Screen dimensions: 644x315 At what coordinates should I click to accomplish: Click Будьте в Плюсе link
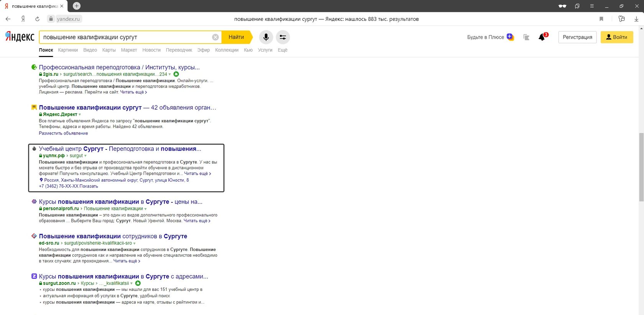[x=485, y=37]
